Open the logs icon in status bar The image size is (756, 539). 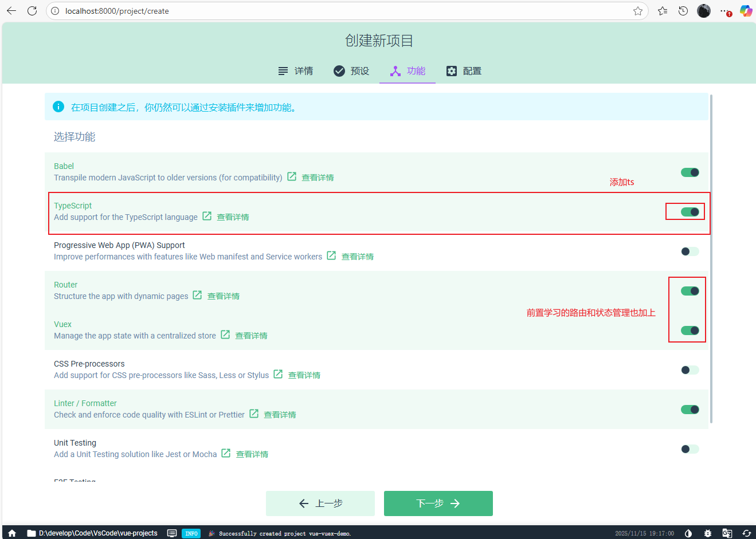(172, 533)
